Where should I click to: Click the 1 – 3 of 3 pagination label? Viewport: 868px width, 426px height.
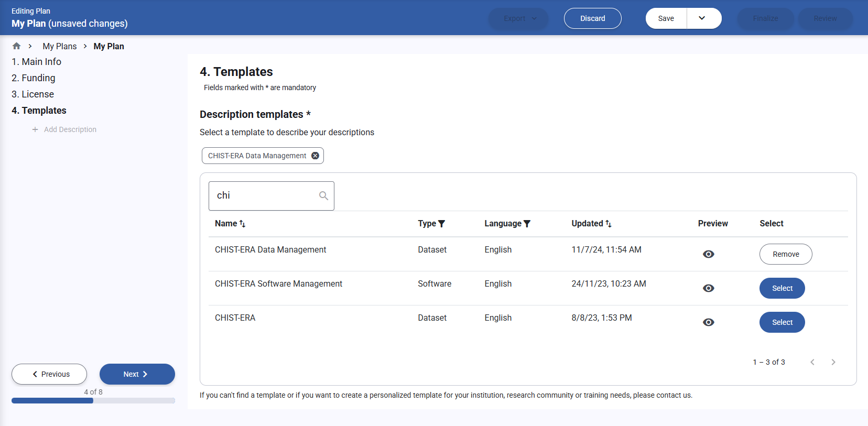click(x=769, y=362)
